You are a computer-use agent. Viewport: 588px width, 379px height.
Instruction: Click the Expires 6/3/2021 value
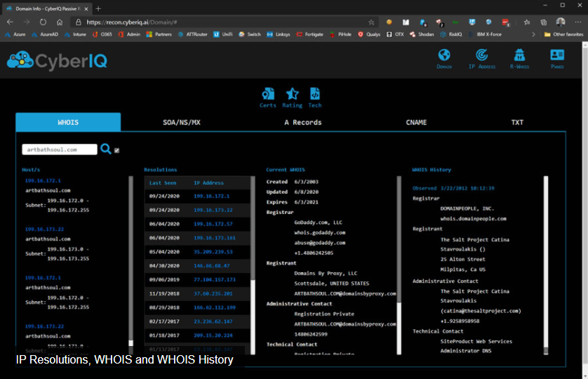tap(306, 202)
